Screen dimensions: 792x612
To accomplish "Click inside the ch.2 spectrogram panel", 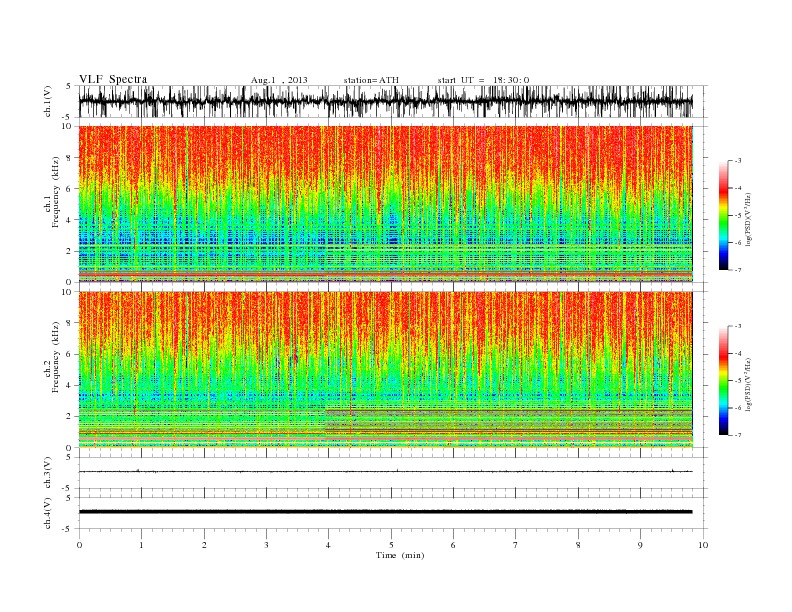I will click(x=385, y=370).
